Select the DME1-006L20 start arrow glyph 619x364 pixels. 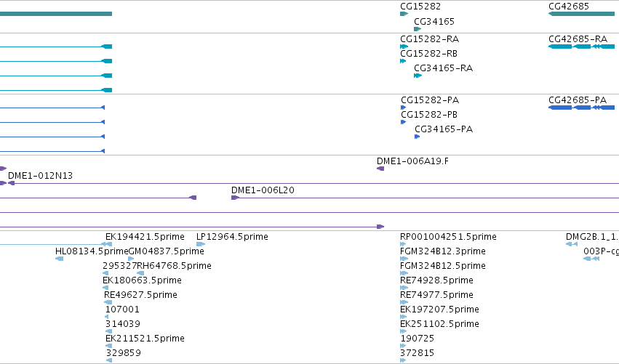coord(235,198)
